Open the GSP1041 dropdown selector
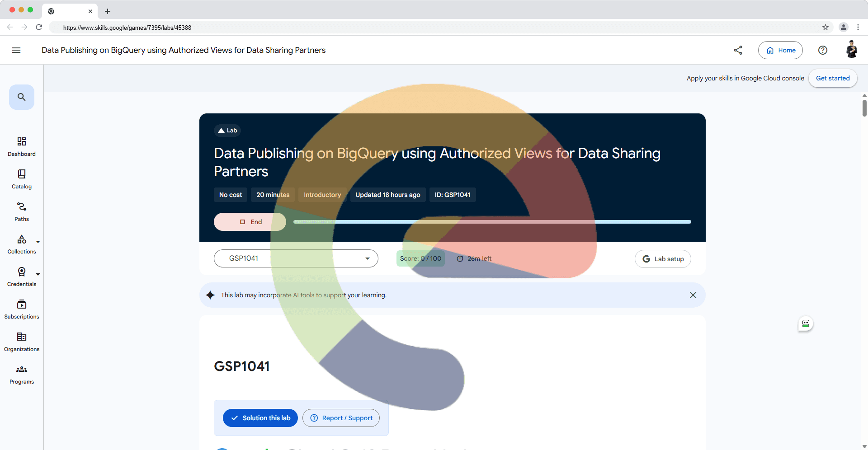Viewport: 868px width, 450px height. point(296,258)
